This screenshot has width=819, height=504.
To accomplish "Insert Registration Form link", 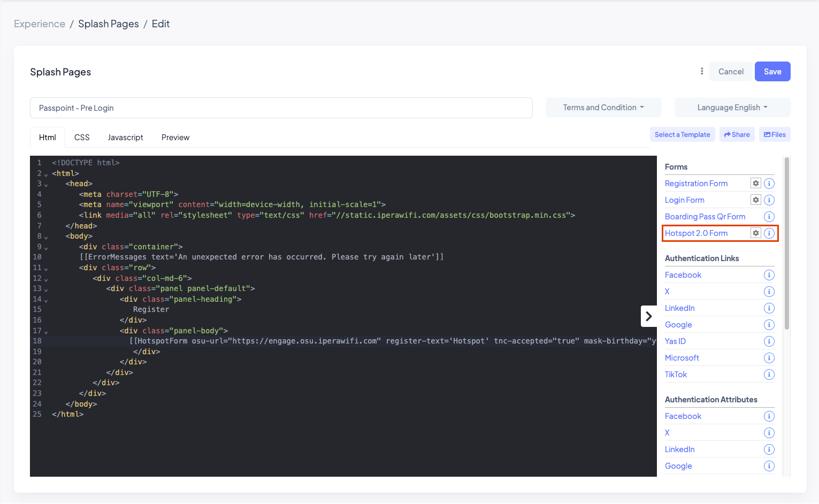I will (x=696, y=184).
